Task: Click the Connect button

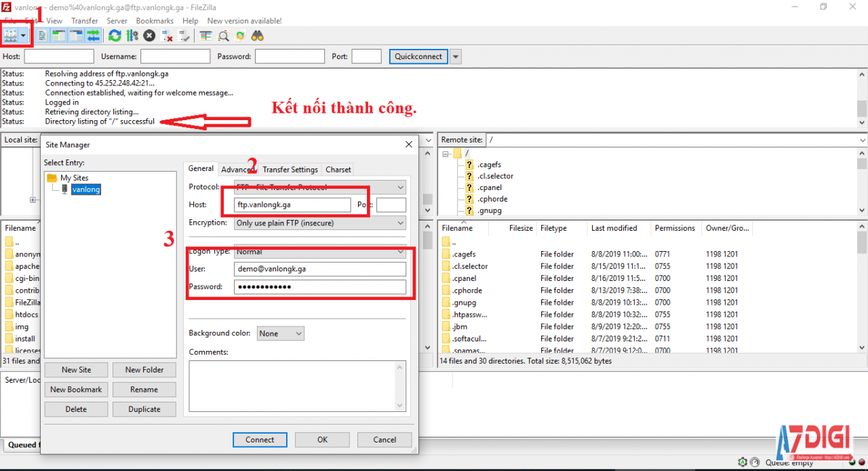Action: coord(260,440)
